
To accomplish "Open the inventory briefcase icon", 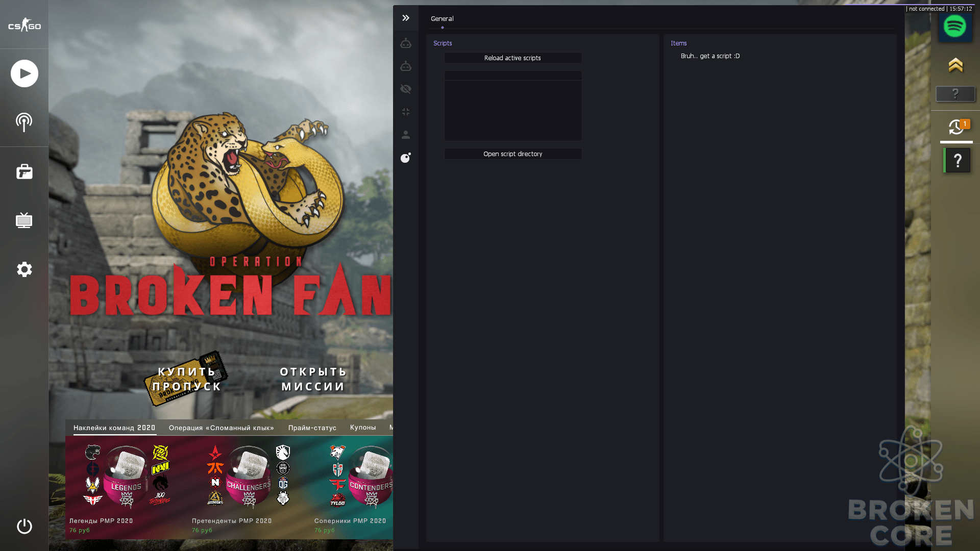I will coord(24,171).
